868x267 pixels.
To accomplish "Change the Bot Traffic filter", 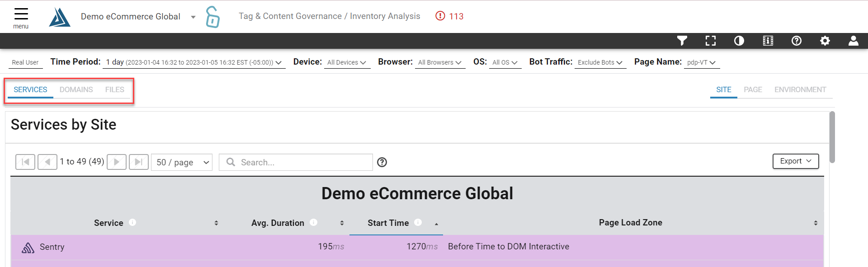I will click(600, 62).
